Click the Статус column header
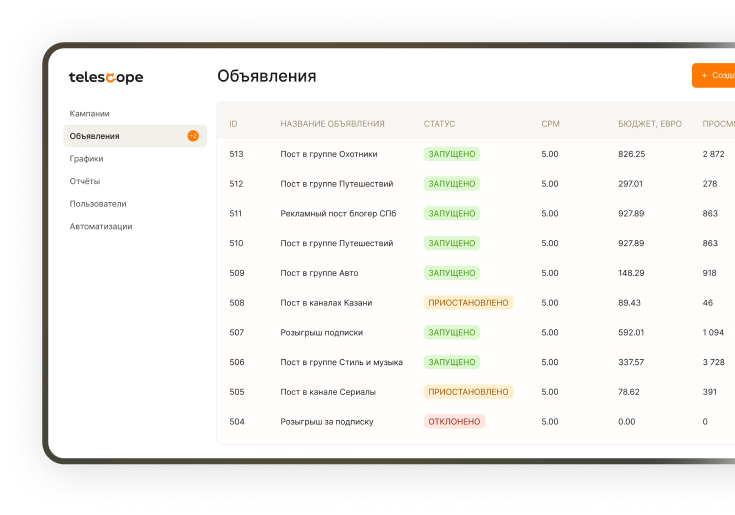735x515 pixels. click(x=439, y=124)
